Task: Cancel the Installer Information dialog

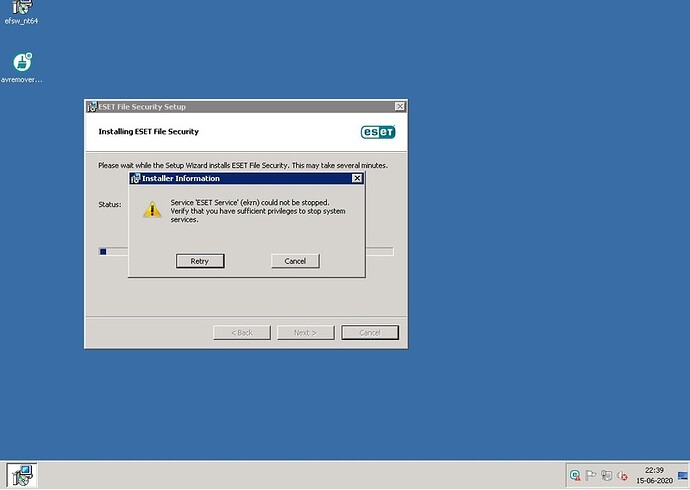Action: [295, 261]
